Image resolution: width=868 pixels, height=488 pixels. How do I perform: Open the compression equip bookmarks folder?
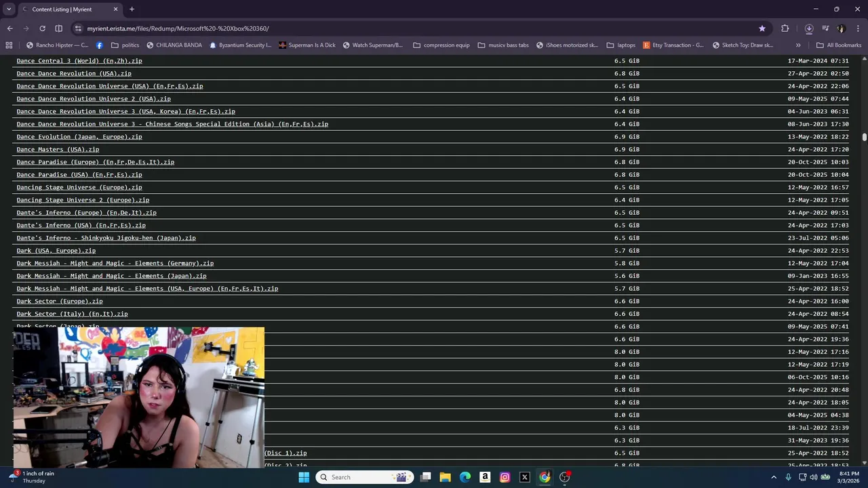pos(441,45)
